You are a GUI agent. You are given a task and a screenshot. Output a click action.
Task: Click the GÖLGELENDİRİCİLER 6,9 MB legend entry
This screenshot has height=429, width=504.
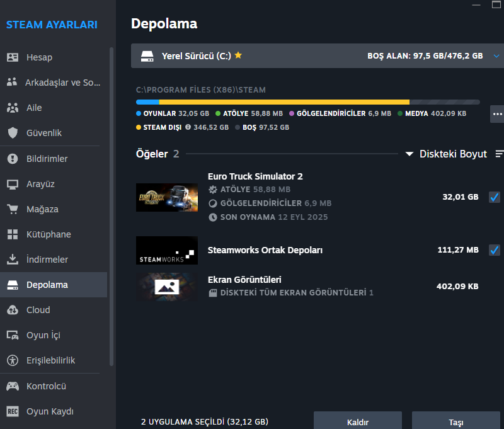[340, 113]
